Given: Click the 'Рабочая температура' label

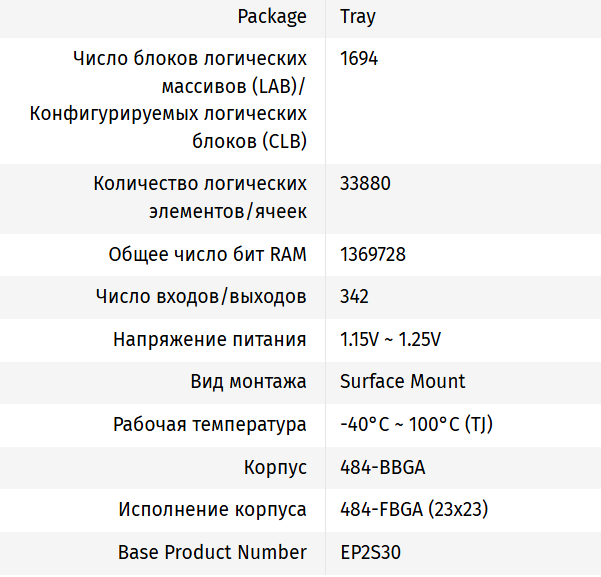Looking at the screenshot, I should pos(210,425).
